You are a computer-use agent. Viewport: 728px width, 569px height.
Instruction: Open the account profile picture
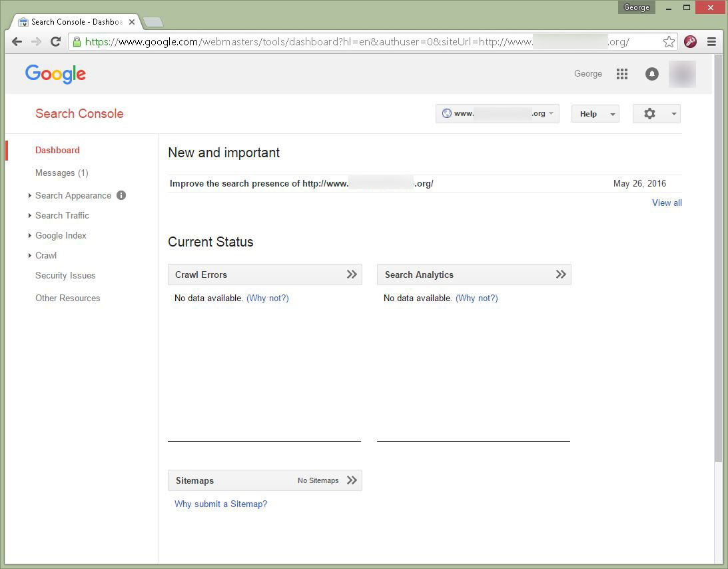point(682,74)
